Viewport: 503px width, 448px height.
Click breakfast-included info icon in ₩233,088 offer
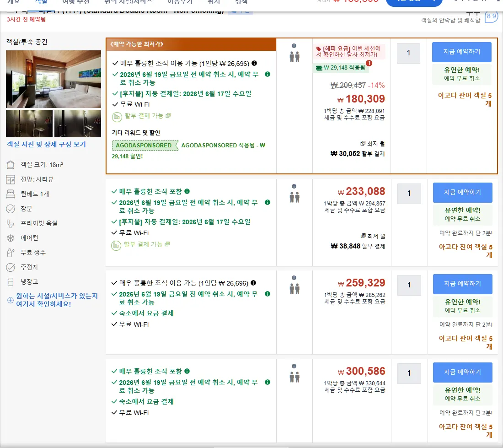(x=187, y=191)
